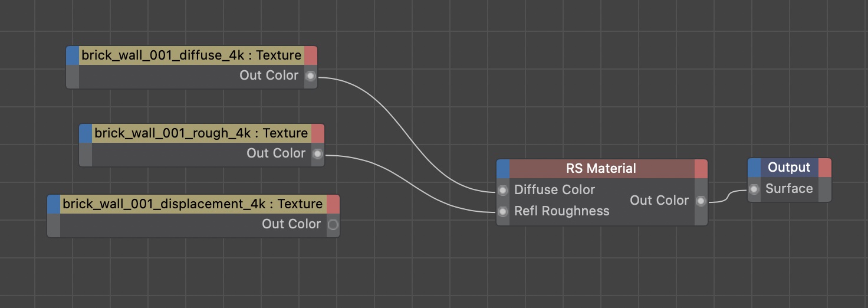
Task: Select the brick_wall_001_displacement_4k texture node title
Action: 192,204
